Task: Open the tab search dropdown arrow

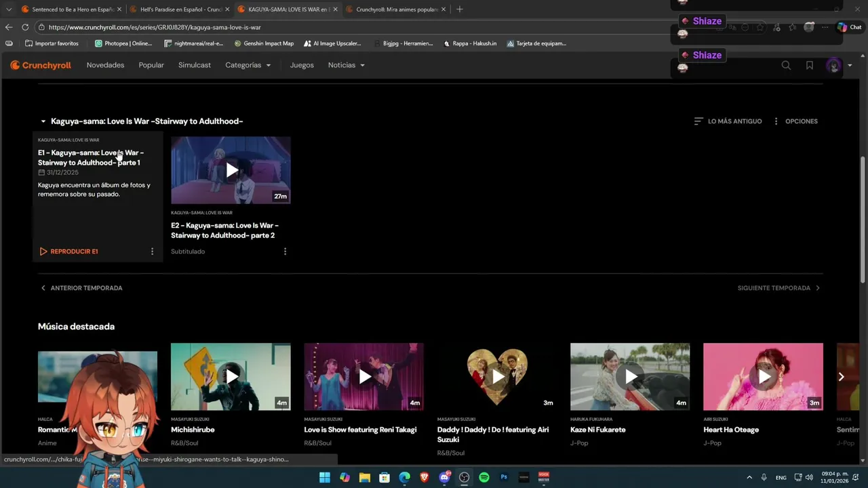Action: coord(8,9)
